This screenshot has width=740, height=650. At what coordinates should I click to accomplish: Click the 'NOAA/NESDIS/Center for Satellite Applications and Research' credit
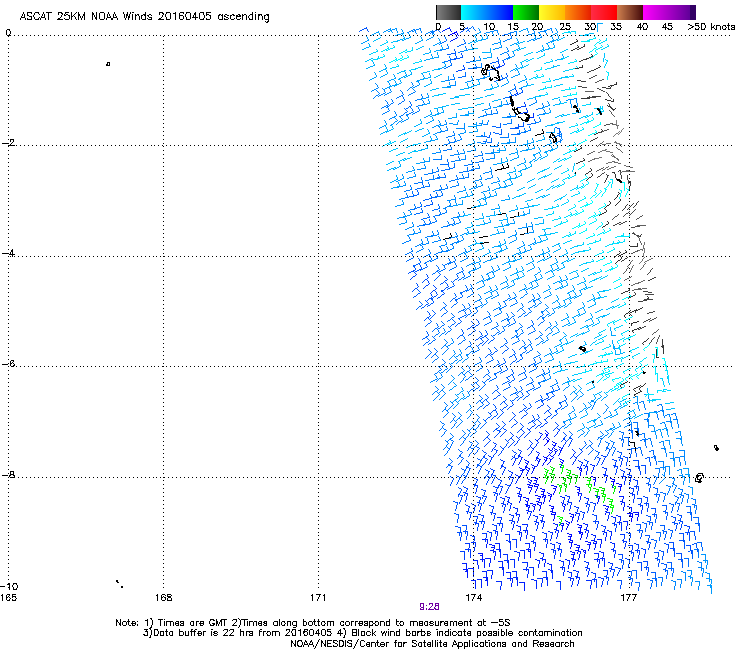(x=432, y=644)
